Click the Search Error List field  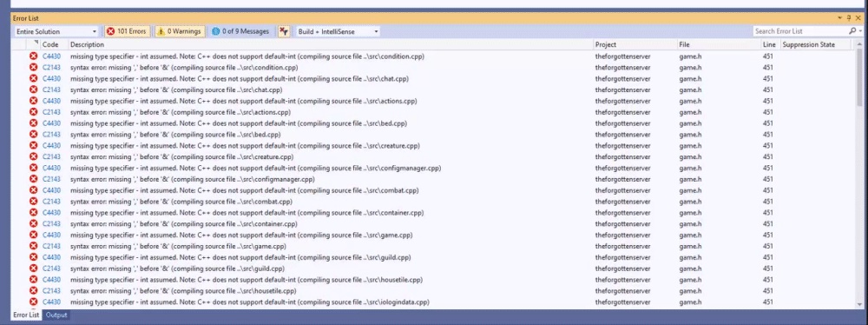coord(799,31)
